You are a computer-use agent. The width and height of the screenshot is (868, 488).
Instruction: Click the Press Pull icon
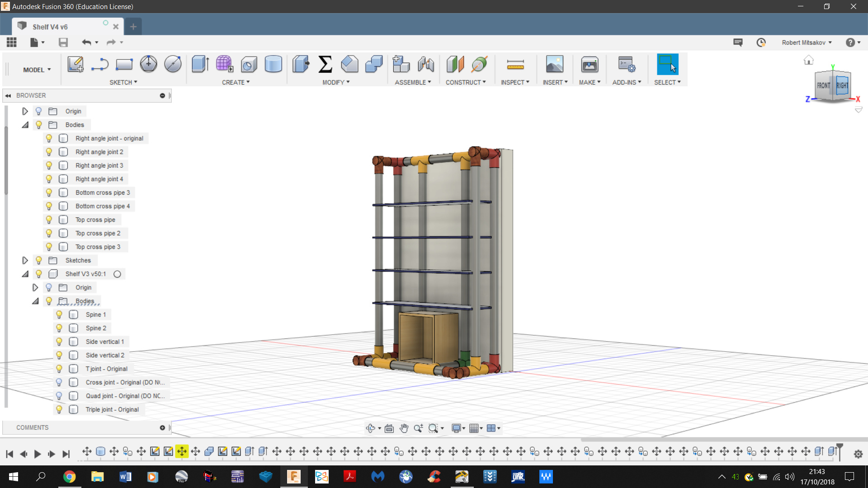point(301,64)
